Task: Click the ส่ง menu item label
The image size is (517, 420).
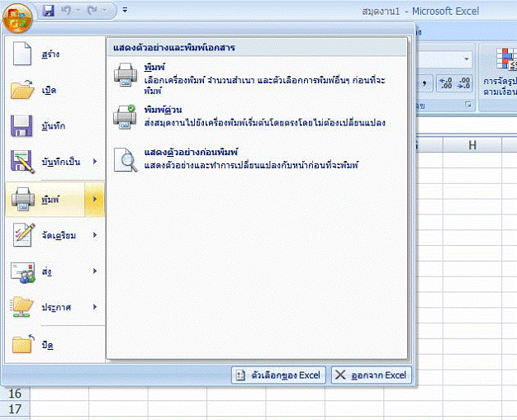Action: coord(46,271)
